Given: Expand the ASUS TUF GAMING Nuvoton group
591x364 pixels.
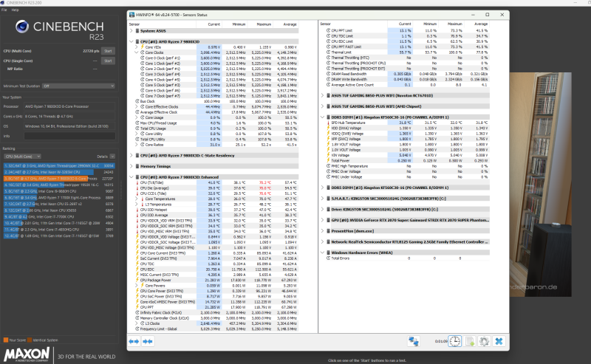Looking at the screenshot, I should point(322,95).
